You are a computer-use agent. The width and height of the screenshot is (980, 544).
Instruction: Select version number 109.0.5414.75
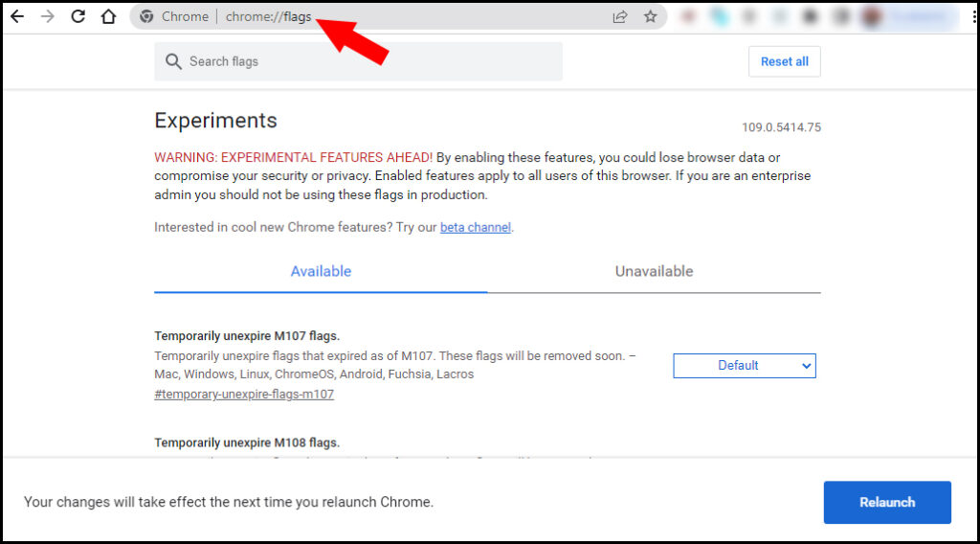click(x=781, y=127)
